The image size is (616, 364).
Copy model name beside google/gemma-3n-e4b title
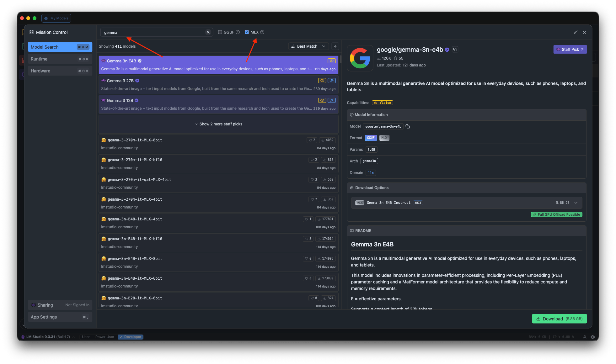pyautogui.click(x=455, y=50)
